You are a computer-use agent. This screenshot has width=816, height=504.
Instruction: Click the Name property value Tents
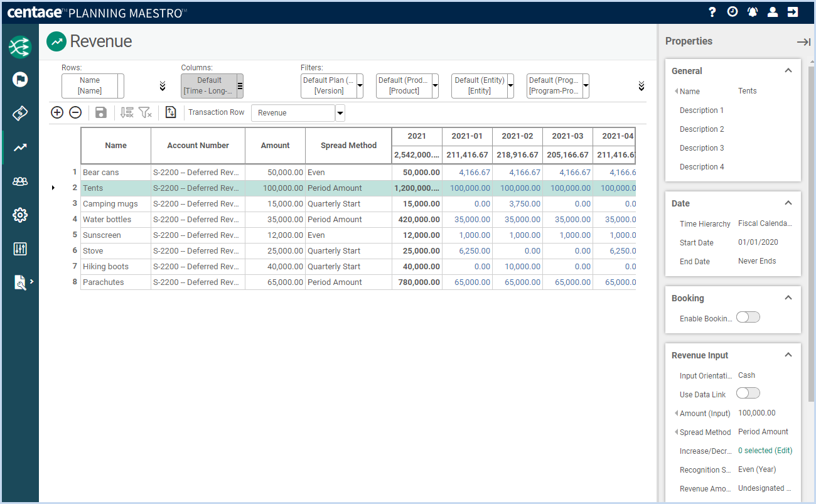point(748,91)
